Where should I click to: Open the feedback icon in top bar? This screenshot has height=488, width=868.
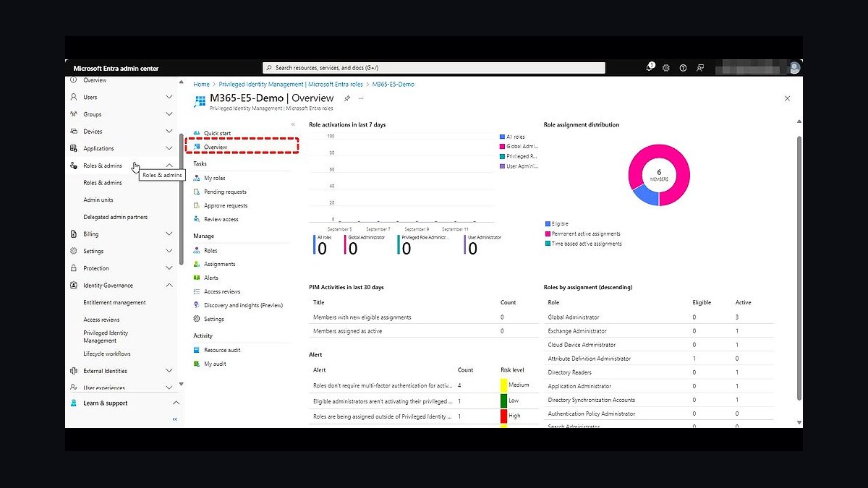click(x=700, y=68)
